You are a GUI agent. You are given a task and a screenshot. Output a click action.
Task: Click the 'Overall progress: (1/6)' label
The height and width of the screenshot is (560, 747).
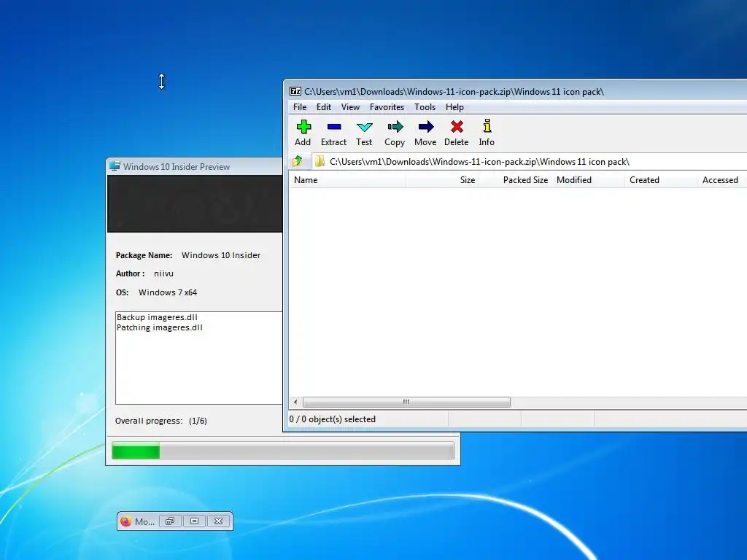tap(161, 421)
